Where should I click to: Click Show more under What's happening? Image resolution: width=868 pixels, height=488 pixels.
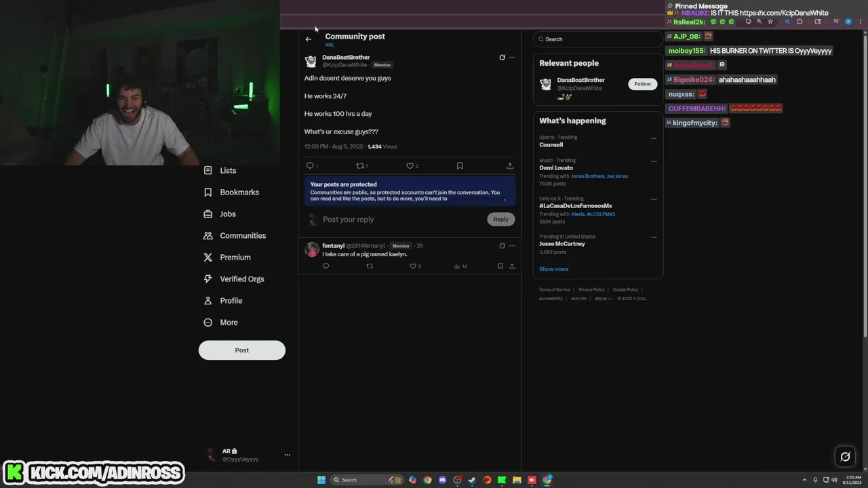click(x=554, y=269)
